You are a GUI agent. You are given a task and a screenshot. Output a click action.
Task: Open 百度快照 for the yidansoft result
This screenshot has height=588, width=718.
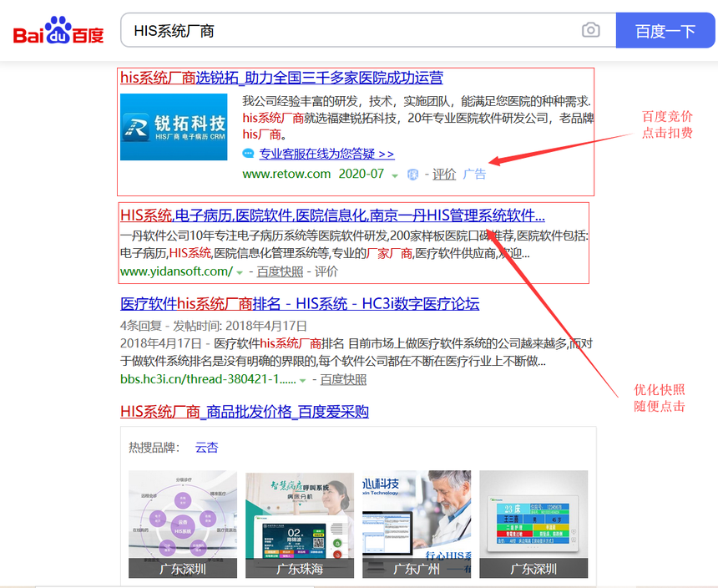[280, 271]
